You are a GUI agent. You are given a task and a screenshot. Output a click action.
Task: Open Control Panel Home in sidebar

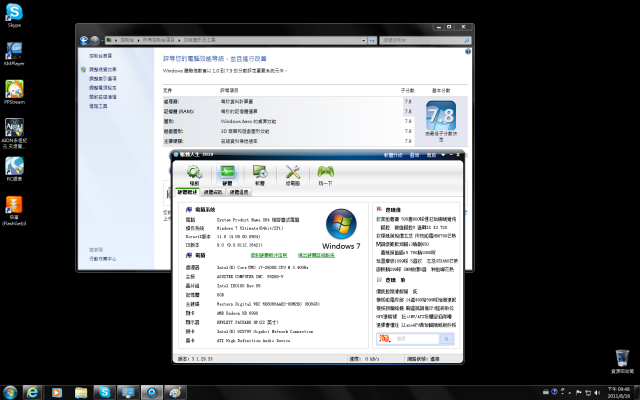100,56
